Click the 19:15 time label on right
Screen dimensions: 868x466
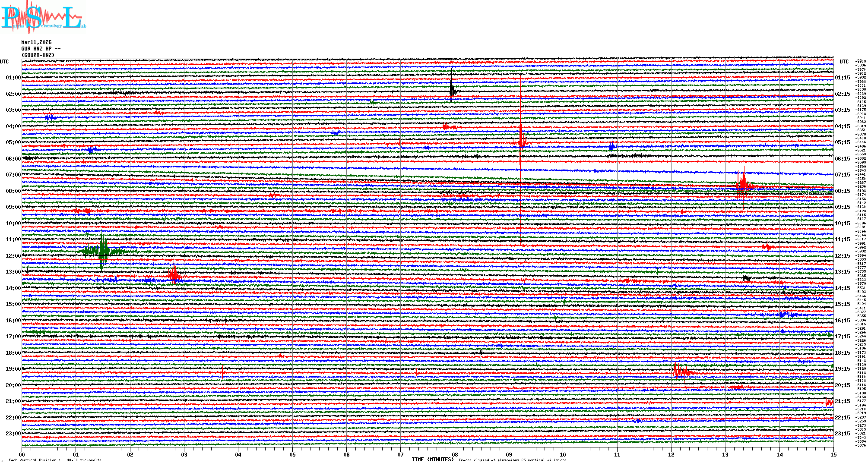click(x=842, y=369)
